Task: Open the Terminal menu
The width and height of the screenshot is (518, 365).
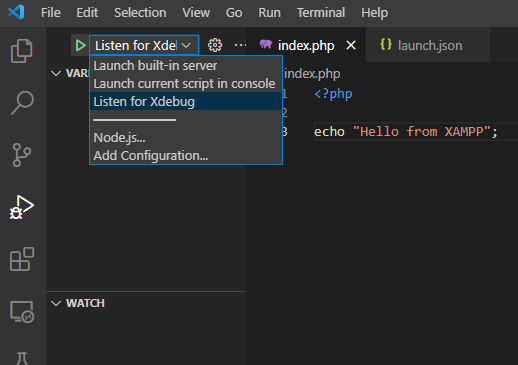Action: (x=321, y=13)
